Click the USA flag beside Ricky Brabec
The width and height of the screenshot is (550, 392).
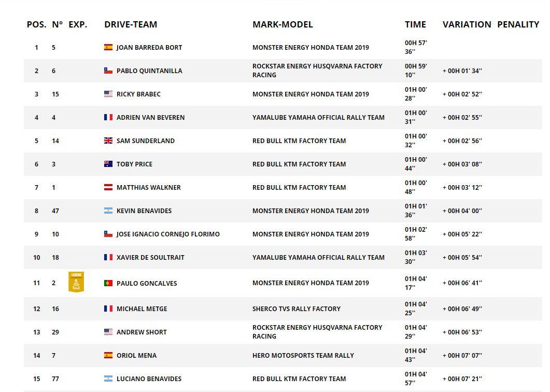click(108, 94)
